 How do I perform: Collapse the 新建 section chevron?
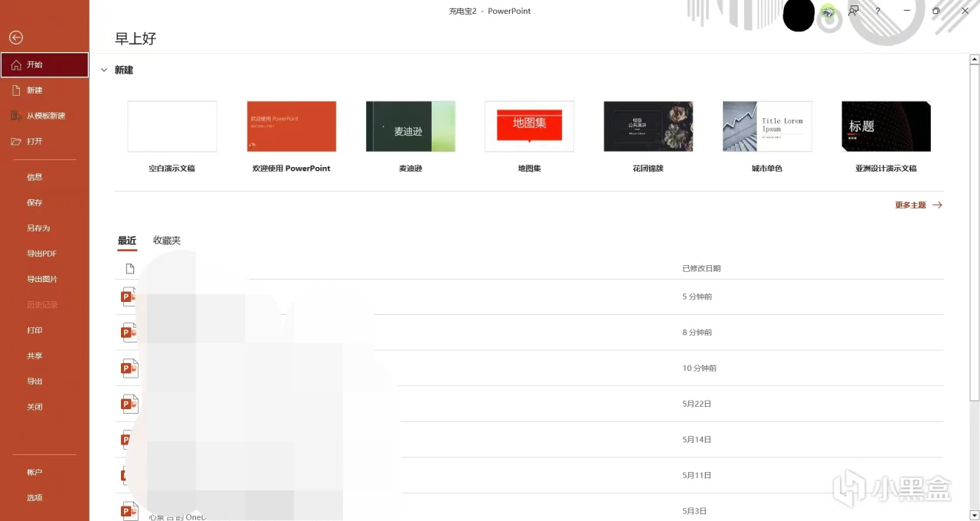pos(104,70)
